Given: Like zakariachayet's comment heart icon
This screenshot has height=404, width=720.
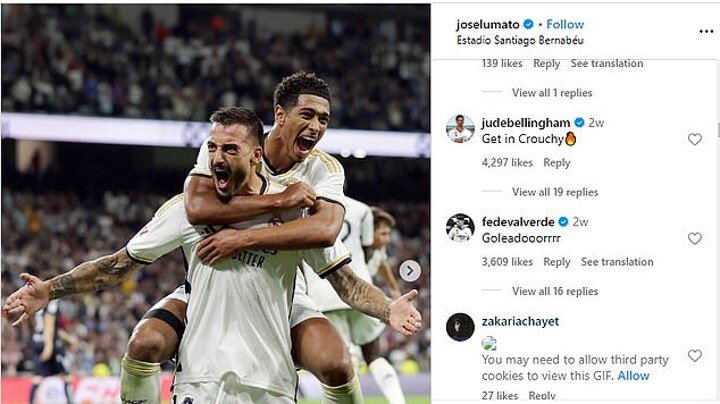Looking at the screenshot, I should pos(695,355).
